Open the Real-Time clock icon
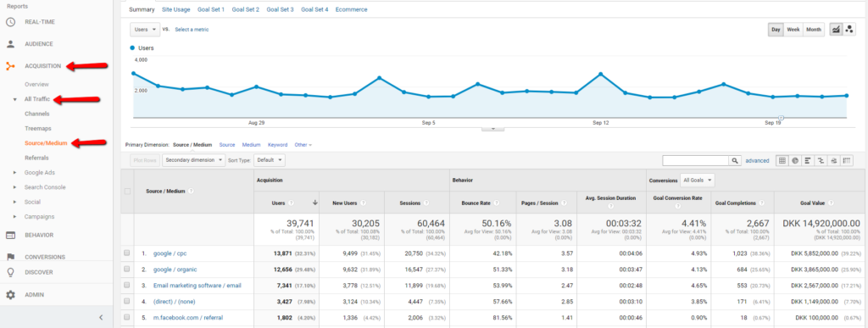This screenshot has height=328, width=868. click(10, 22)
